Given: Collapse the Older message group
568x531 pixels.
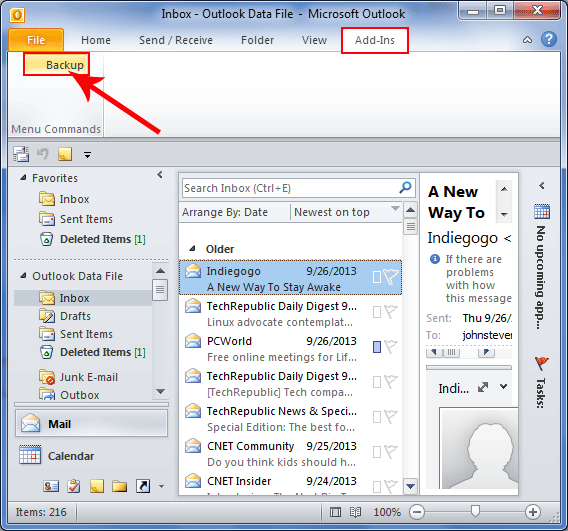Looking at the screenshot, I should coord(193,249).
